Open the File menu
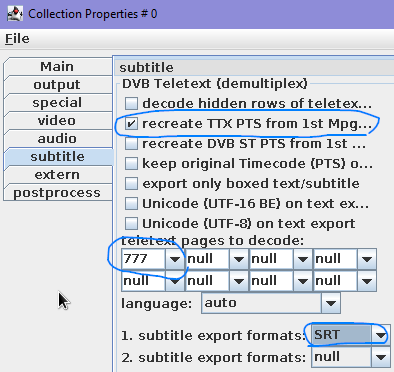394x372 pixels. [17, 39]
